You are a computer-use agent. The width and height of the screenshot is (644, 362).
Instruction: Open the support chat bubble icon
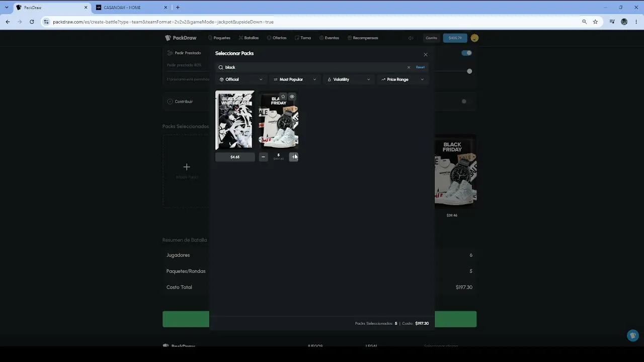click(x=633, y=335)
